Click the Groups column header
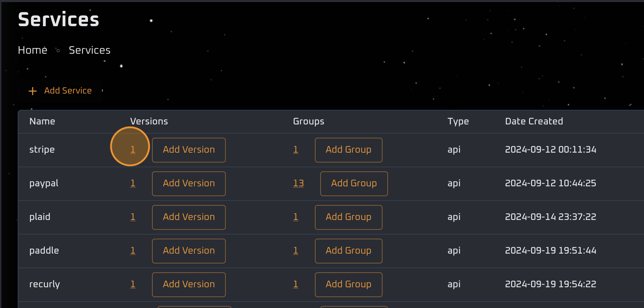 point(308,121)
